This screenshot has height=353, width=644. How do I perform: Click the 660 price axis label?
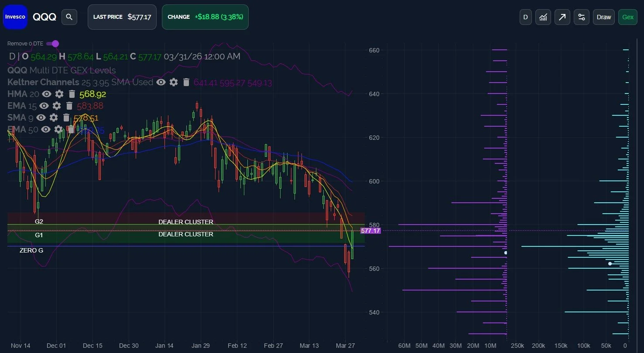[374, 50]
